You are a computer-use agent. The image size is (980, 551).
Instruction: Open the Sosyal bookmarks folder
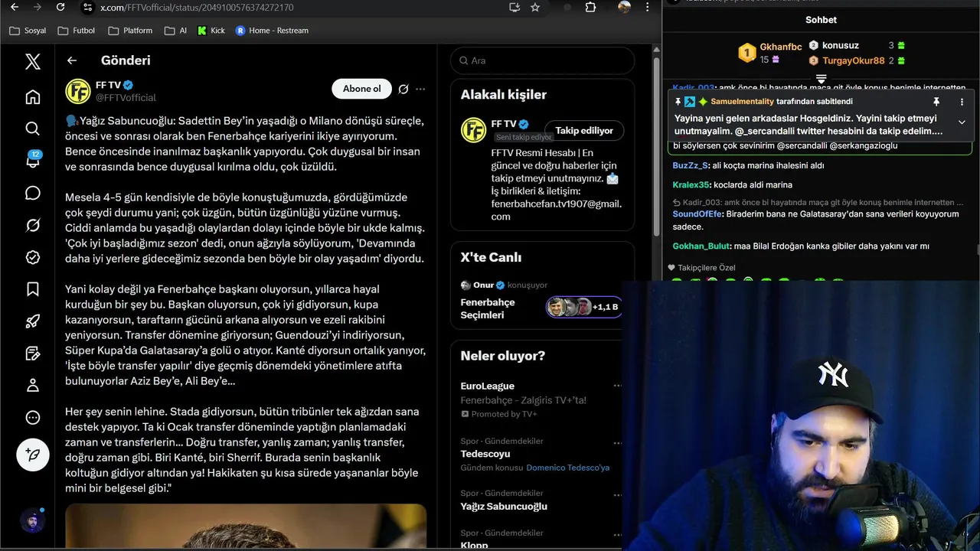(28, 31)
